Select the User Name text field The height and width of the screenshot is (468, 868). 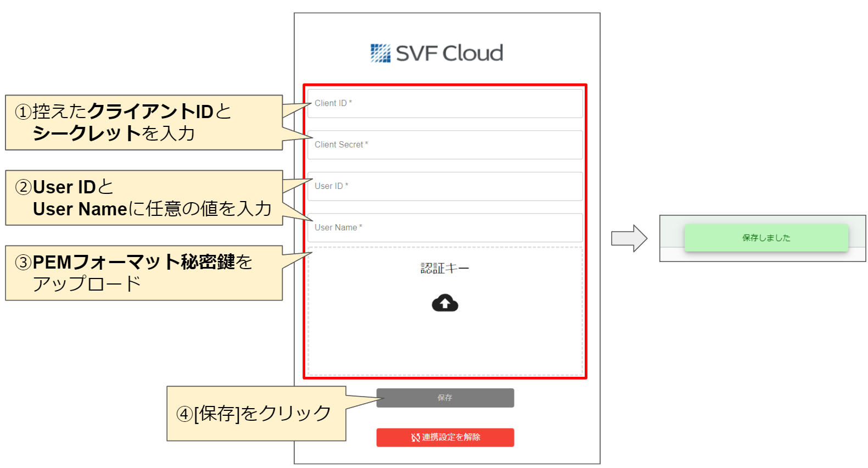[445, 227]
